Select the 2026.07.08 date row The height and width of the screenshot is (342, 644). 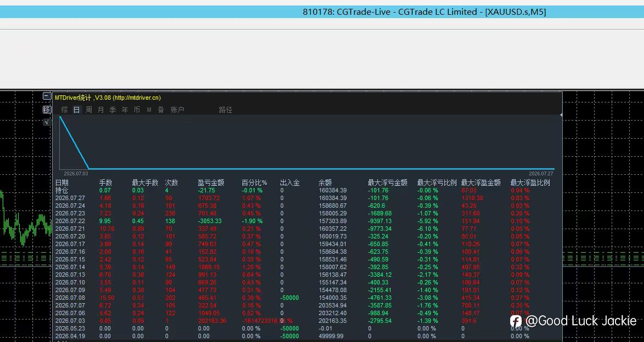pyautogui.click(x=70, y=298)
